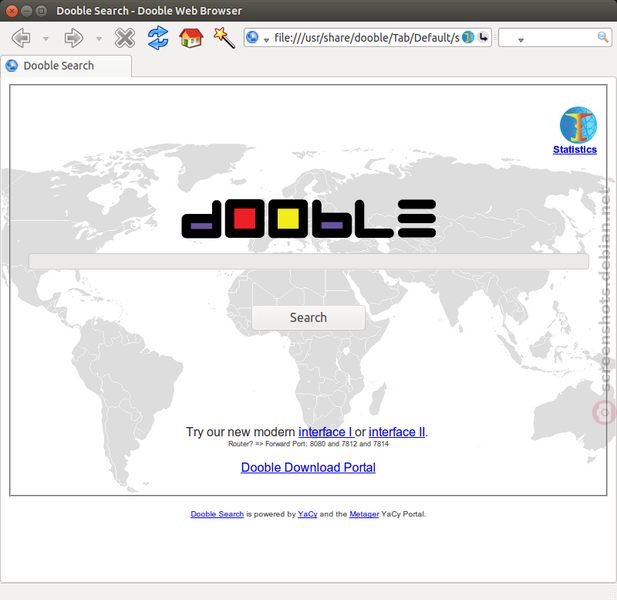
Task: Follow the YaCy footer link
Action: tap(307, 514)
